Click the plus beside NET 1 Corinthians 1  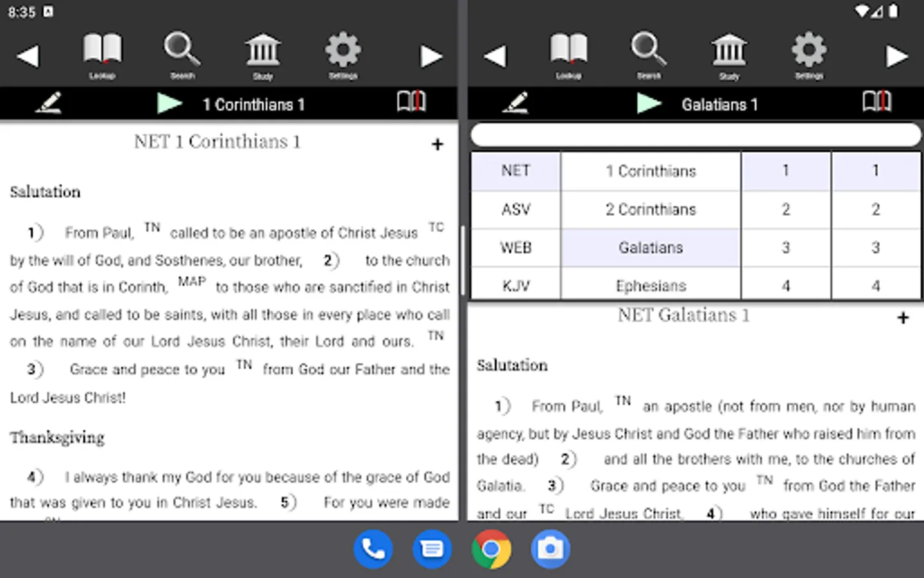coord(438,144)
